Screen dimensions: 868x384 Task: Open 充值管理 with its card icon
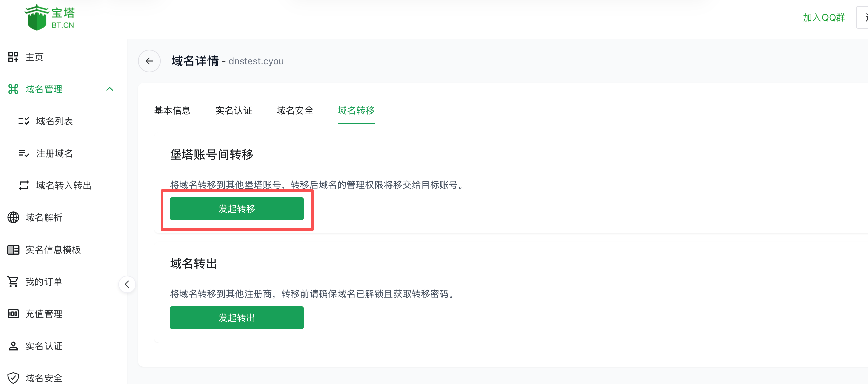(x=13, y=314)
